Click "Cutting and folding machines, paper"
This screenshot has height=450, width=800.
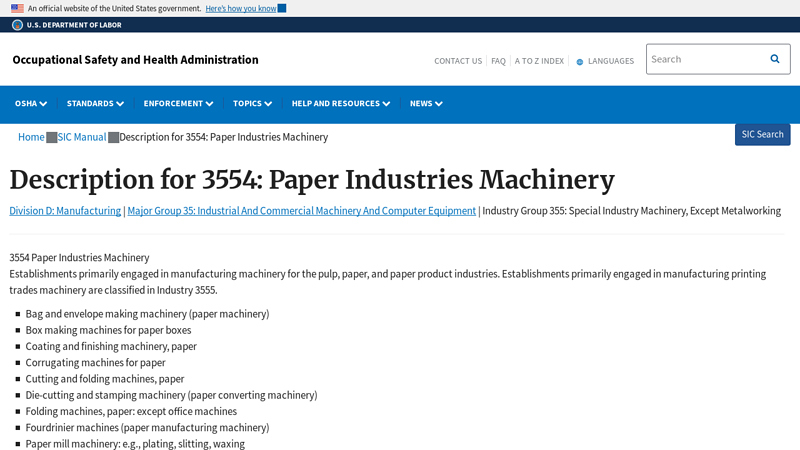click(105, 379)
